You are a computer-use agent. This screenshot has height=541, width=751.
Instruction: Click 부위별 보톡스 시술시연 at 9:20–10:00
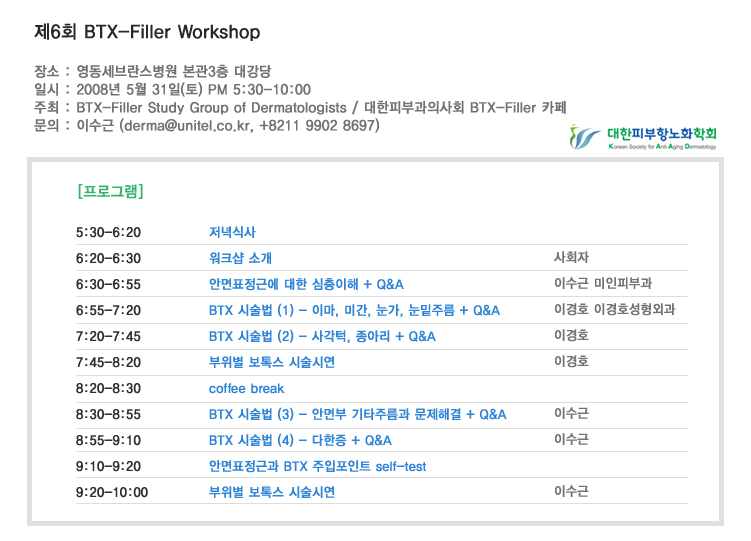(x=272, y=492)
